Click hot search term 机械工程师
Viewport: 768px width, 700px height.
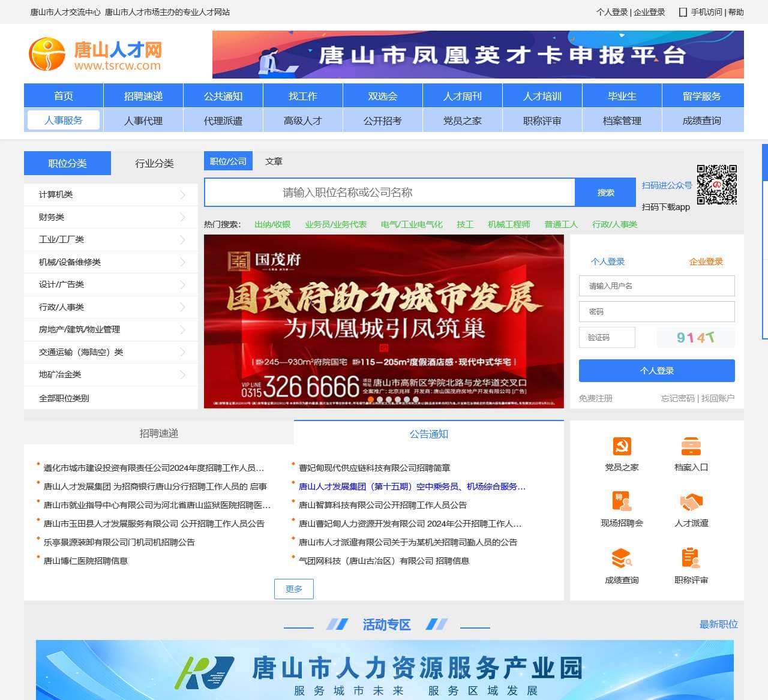(509, 224)
